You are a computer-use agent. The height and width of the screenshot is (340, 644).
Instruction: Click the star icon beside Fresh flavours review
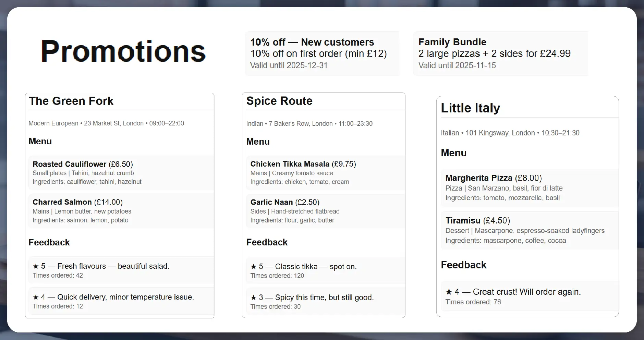click(36, 266)
